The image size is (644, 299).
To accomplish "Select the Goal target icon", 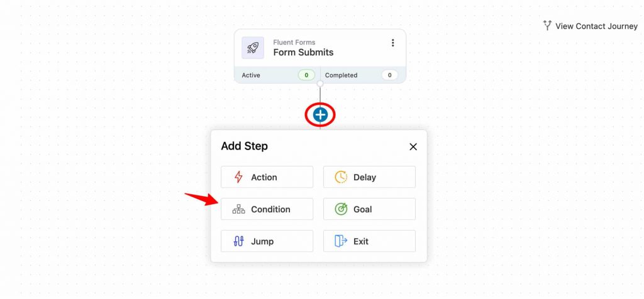I will coord(341,209).
